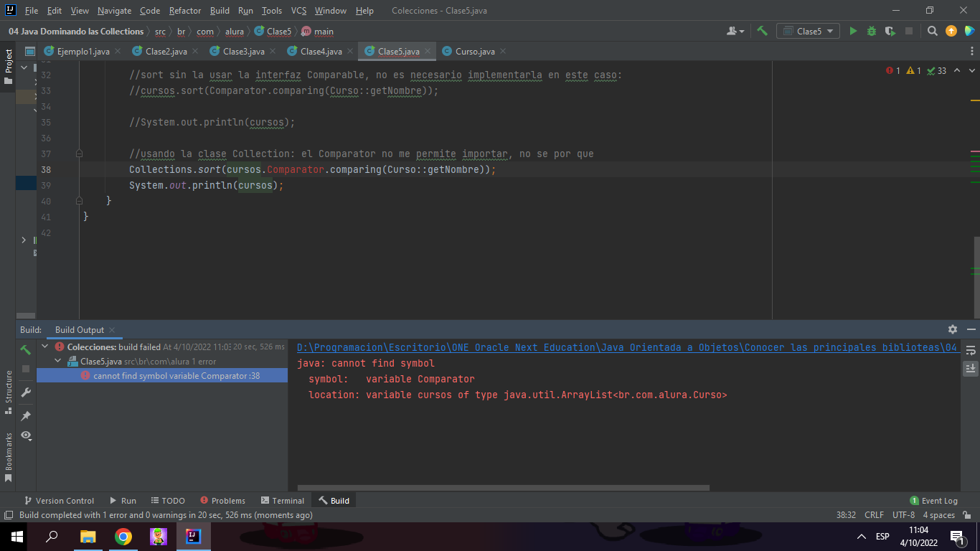
Task: Click breadcrumb Clase5 in navigation bar
Action: tap(273, 32)
